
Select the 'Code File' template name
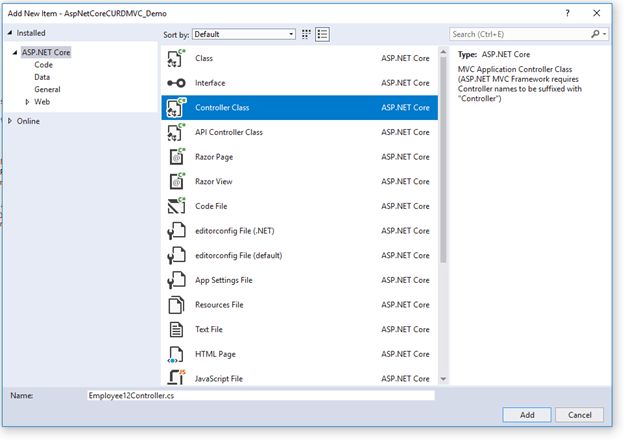(x=211, y=206)
